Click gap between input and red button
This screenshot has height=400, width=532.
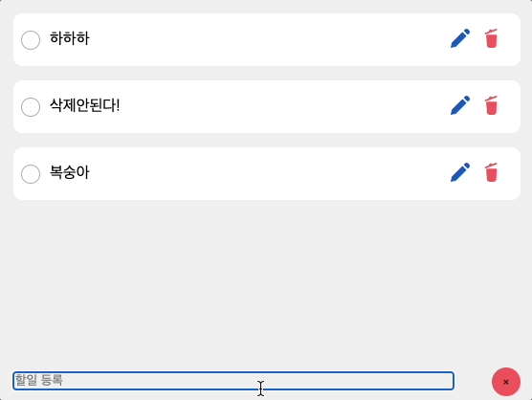(x=473, y=381)
